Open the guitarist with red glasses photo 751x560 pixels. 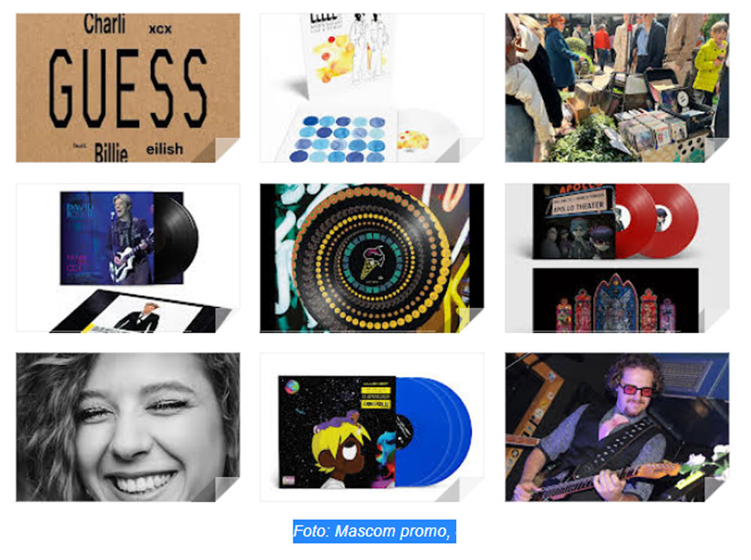[617, 427]
